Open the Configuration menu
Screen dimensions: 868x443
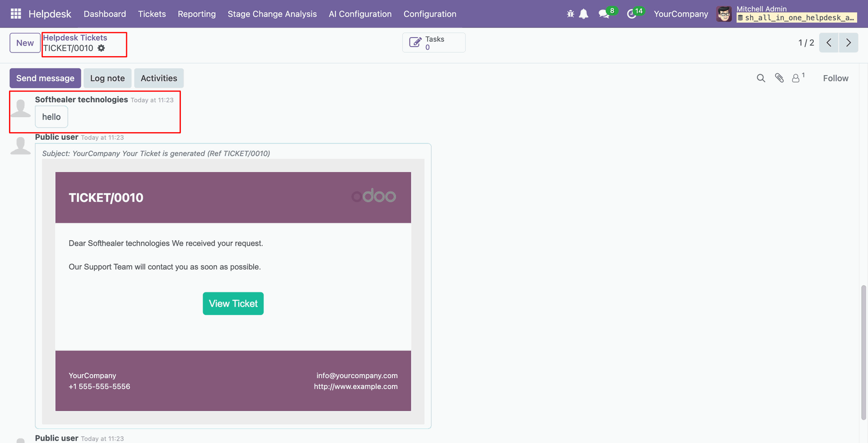tap(430, 14)
